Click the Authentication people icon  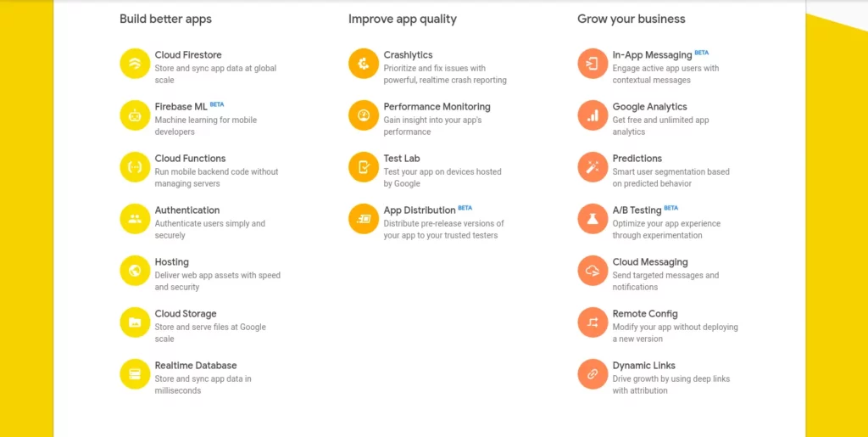[135, 219]
